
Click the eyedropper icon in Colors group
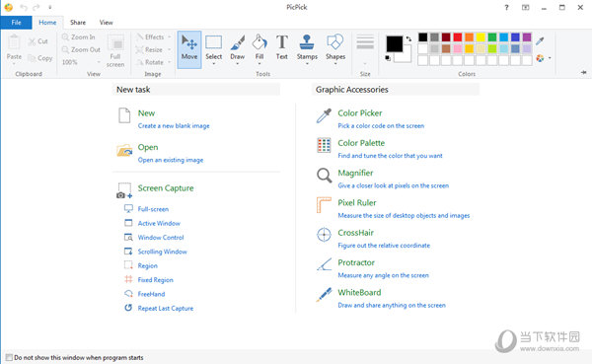[x=541, y=40]
